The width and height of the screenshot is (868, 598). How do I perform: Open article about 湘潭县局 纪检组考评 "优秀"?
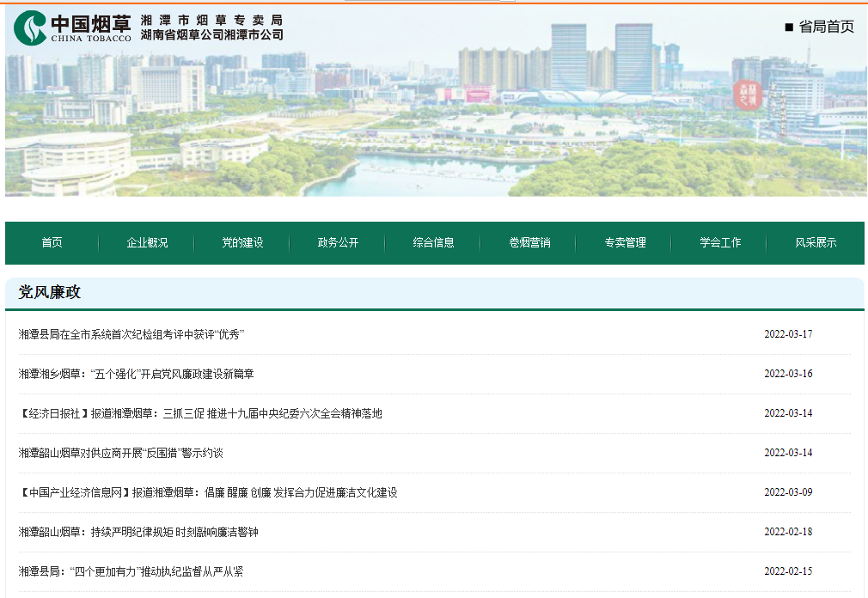click(x=131, y=334)
